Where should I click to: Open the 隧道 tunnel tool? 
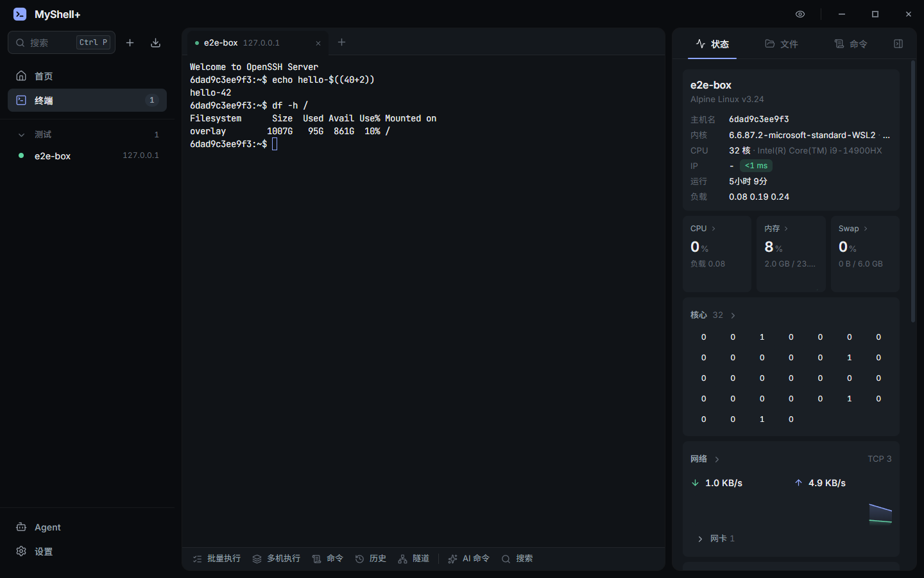tap(414, 559)
